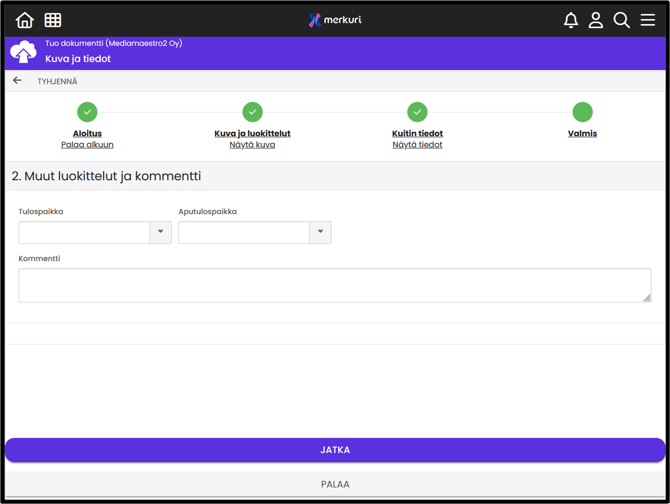Select the Aloitus step checkmark circle
Image resolution: width=670 pixels, height=504 pixels.
[x=87, y=112]
